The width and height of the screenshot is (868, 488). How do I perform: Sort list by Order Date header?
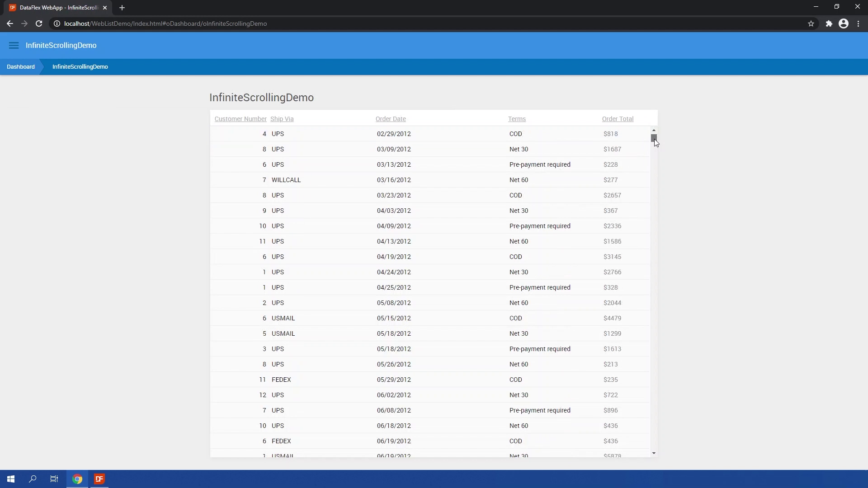click(391, 119)
